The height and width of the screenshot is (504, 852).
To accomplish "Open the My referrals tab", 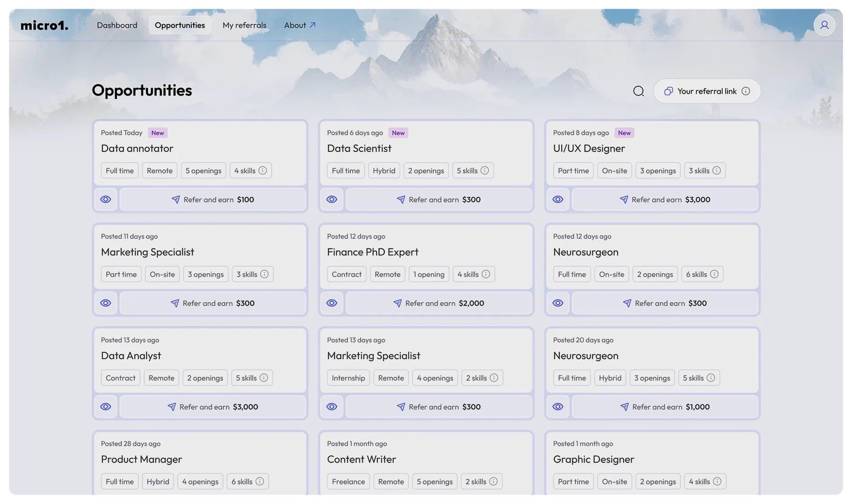I will [x=244, y=25].
